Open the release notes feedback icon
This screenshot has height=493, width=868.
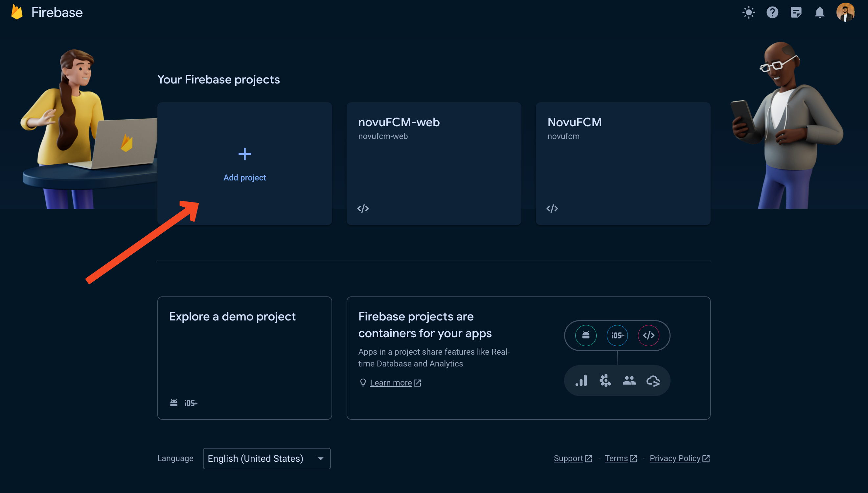coord(796,12)
